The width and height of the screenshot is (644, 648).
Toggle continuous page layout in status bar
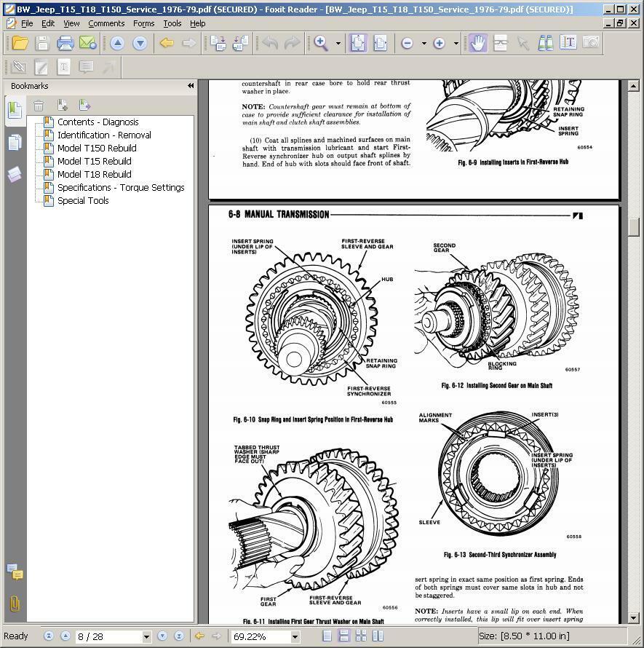(343, 636)
